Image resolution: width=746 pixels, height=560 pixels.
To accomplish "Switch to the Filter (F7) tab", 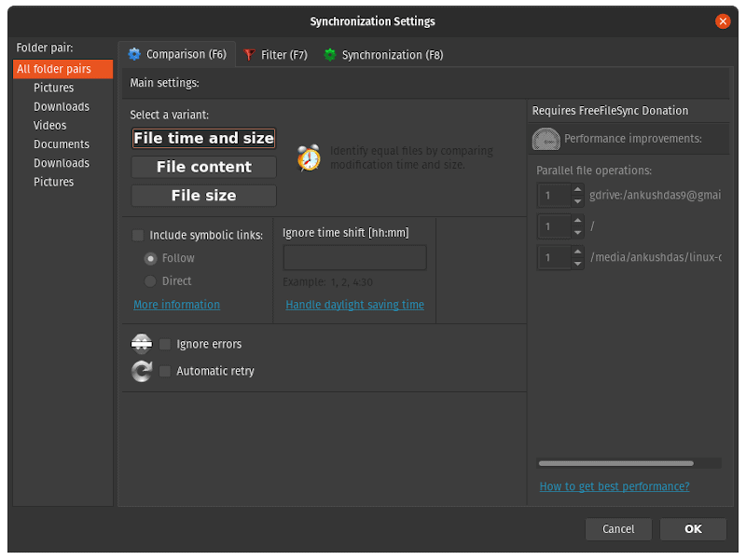I will [x=276, y=55].
